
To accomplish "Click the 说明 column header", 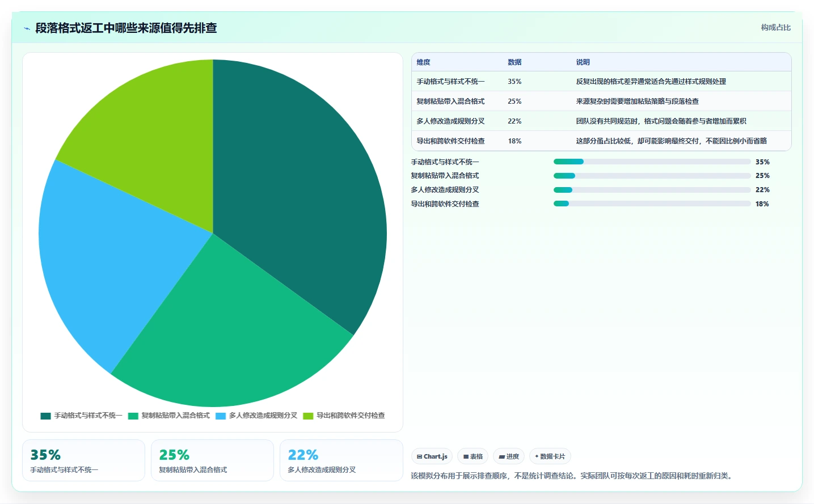I will coord(583,62).
